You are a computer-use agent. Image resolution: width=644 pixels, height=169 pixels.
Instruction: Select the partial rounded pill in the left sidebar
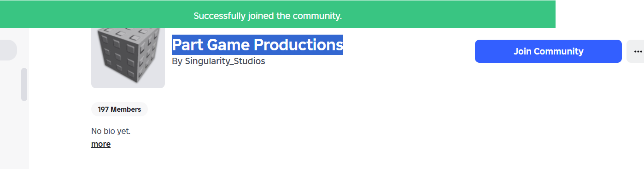8,50
